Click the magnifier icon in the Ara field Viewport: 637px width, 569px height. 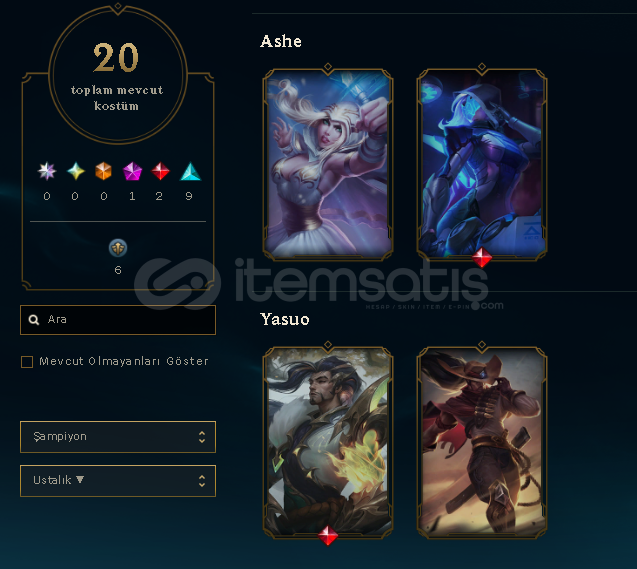[34, 320]
